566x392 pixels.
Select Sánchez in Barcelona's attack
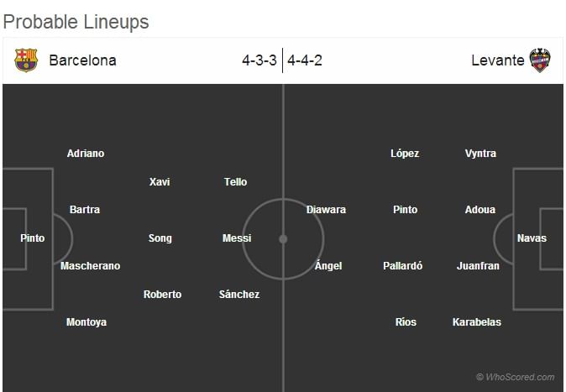pos(239,295)
